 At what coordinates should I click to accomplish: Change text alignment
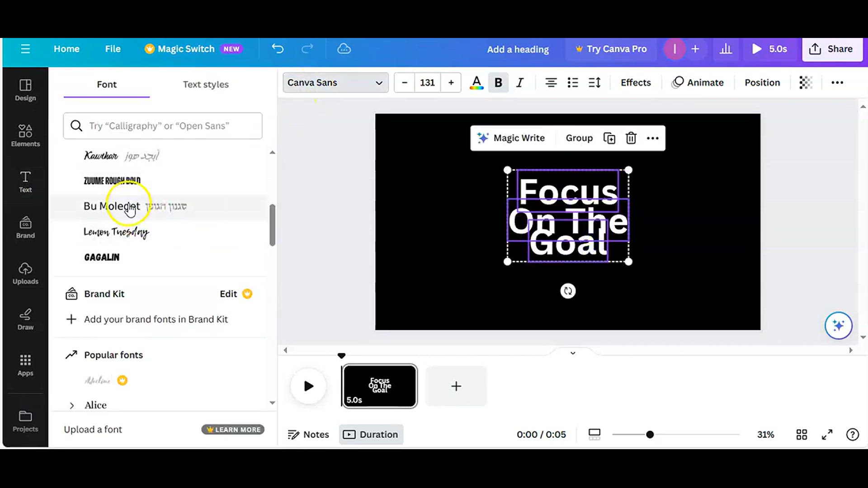click(551, 83)
